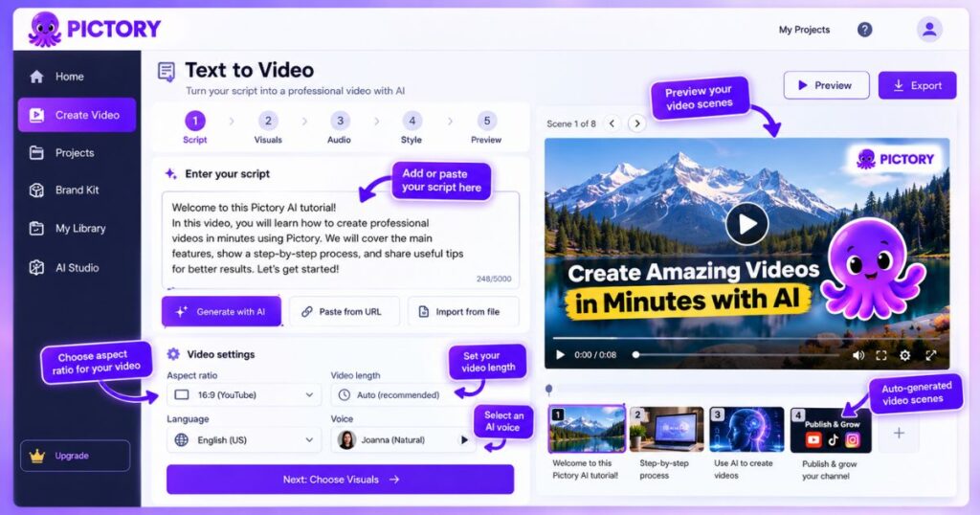Screen dimensions: 980x515
Task: Play the Joanna voice sample
Action: (464, 440)
